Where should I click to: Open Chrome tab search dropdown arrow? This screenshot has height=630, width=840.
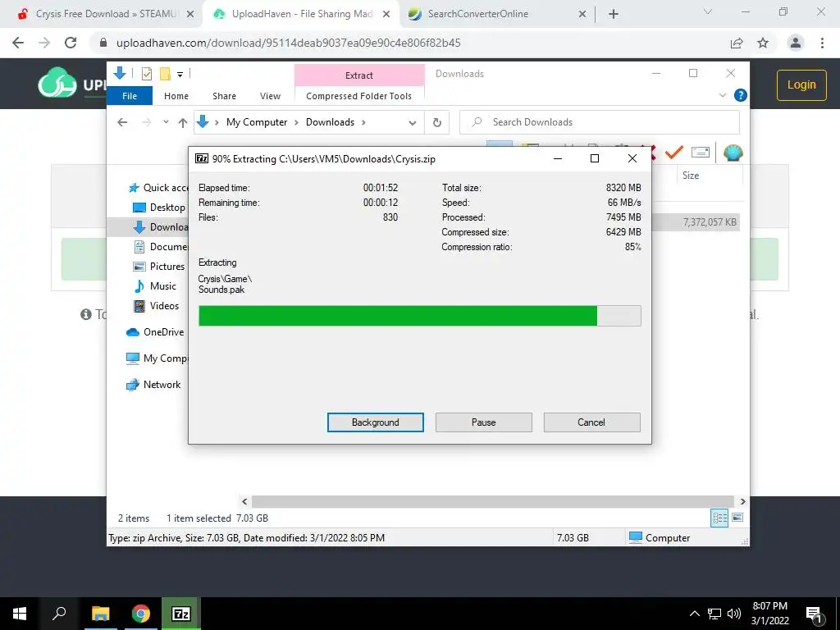pyautogui.click(x=708, y=11)
